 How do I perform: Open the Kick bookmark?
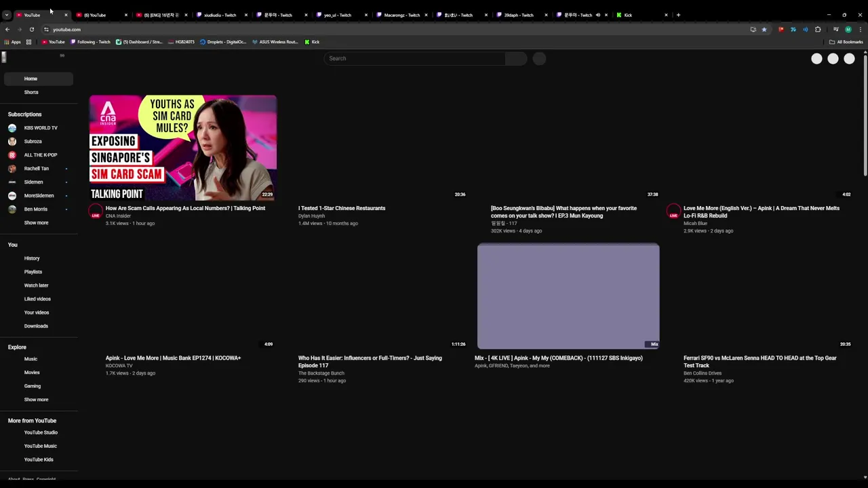pyautogui.click(x=312, y=42)
